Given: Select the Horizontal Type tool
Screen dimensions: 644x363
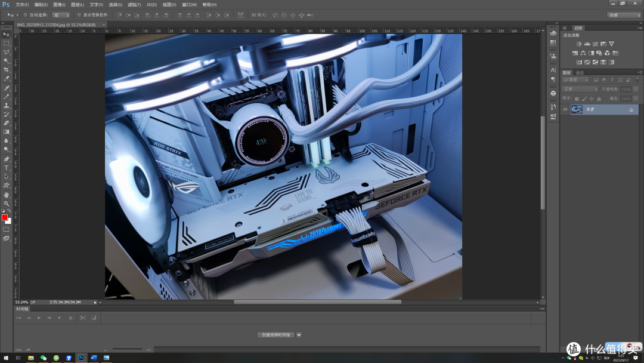Looking at the screenshot, I should coord(7,168).
